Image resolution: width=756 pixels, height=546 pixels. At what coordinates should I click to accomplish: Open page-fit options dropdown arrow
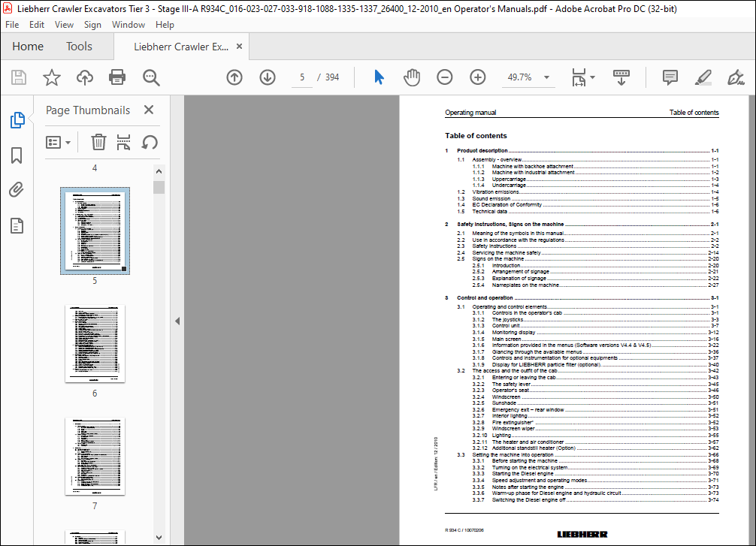pyautogui.click(x=593, y=77)
